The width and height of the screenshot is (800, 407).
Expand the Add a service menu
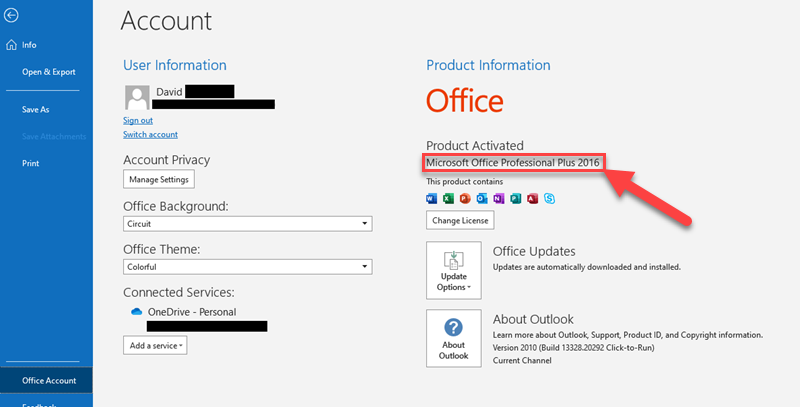tap(155, 345)
